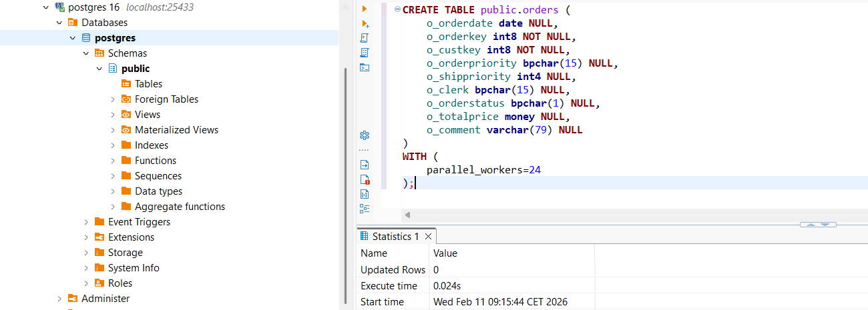Expand the Data types node

coord(113,191)
